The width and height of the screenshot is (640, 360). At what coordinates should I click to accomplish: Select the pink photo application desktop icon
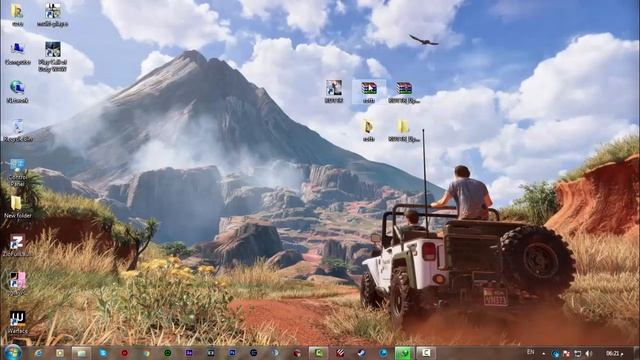pyautogui.click(x=18, y=283)
